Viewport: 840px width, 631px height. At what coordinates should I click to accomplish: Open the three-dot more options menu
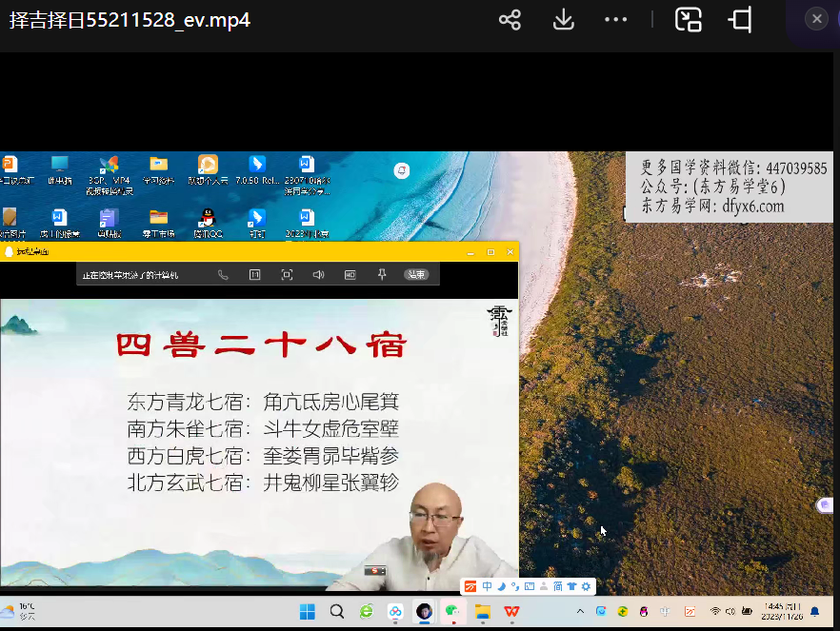click(616, 20)
